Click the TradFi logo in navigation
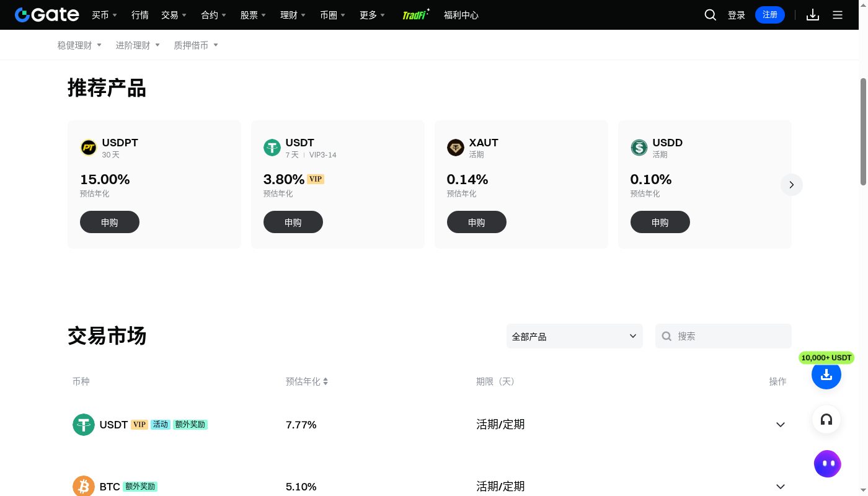This screenshot has height=496, width=868. [416, 15]
